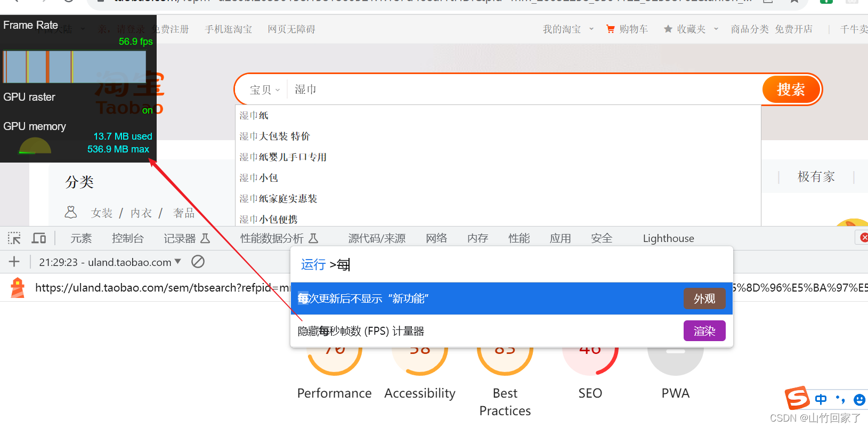This screenshot has width=868, height=428.
Task: Click the 女装 category link
Action: click(x=102, y=213)
